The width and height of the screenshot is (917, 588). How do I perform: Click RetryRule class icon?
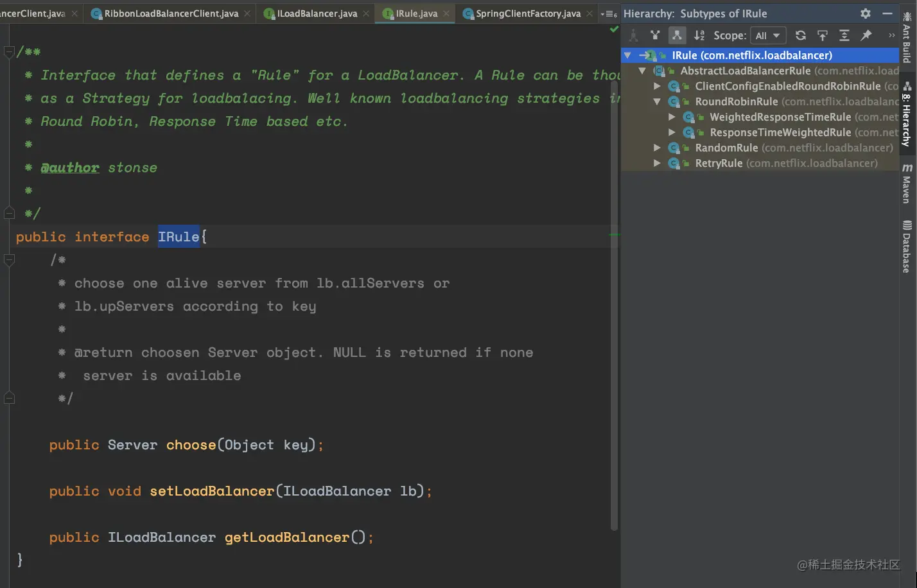pyautogui.click(x=674, y=163)
